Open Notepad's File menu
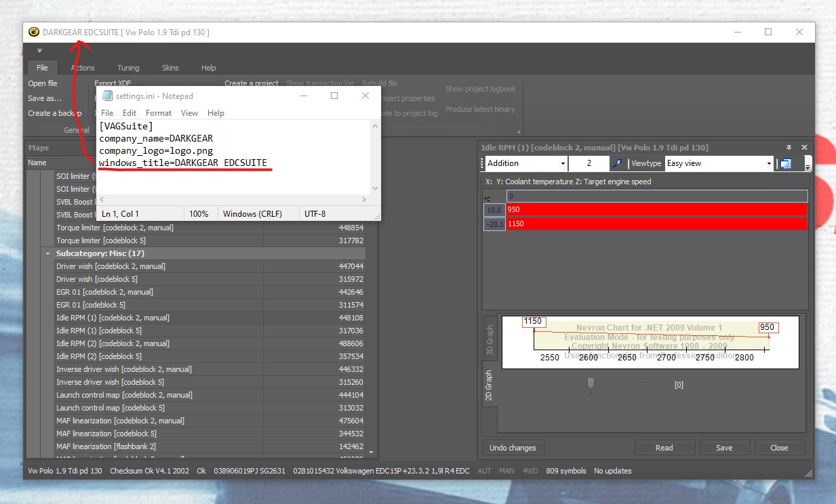The height and width of the screenshot is (504, 836). click(x=107, y=113)
